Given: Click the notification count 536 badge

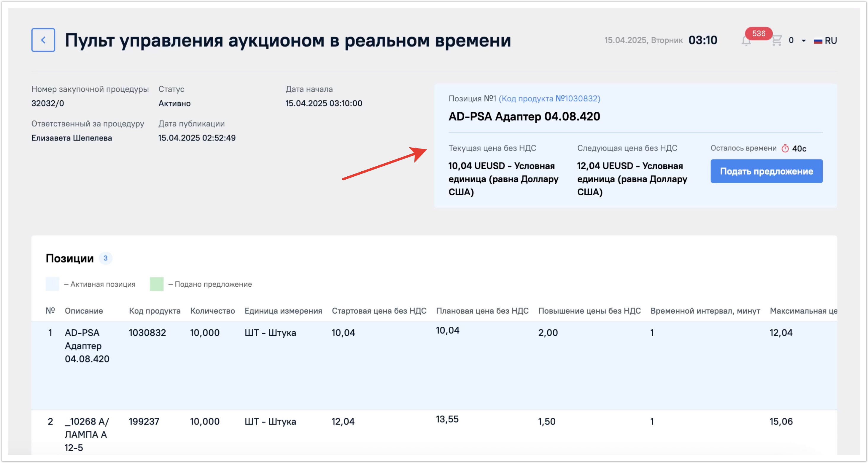Looking at the screenshot, I should coord(759,33).
